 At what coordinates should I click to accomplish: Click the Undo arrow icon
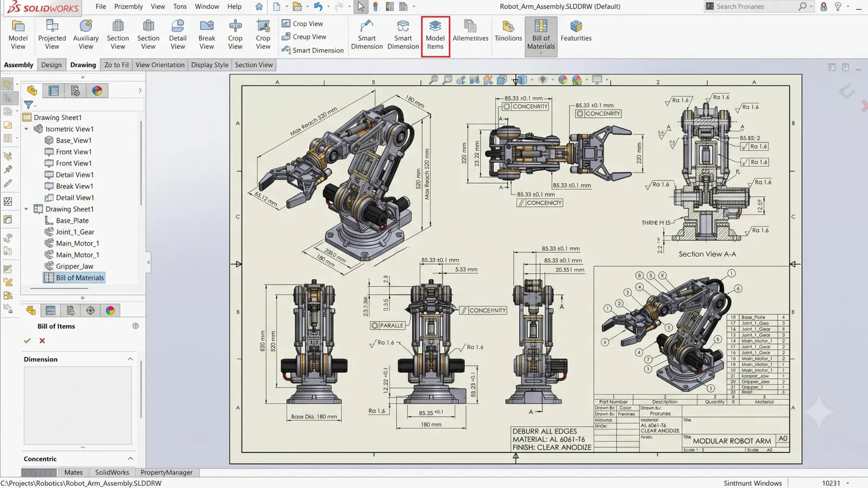point(318,7)
